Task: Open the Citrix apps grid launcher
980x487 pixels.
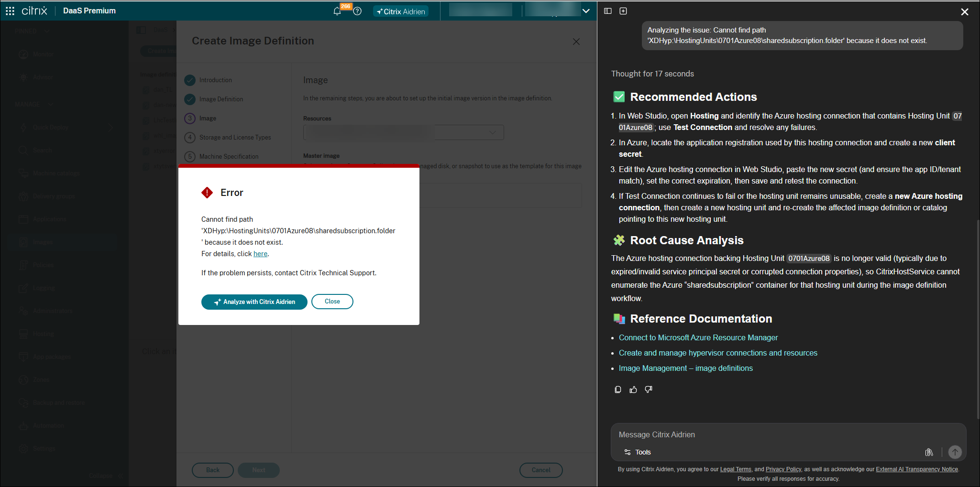Action: [x=10, y=11]
